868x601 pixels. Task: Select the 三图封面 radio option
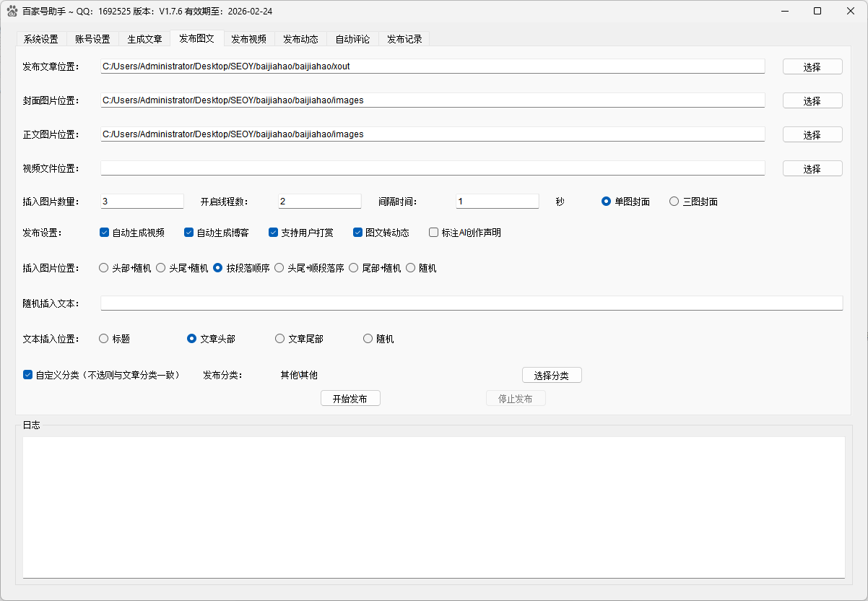[x=674, y=202]
